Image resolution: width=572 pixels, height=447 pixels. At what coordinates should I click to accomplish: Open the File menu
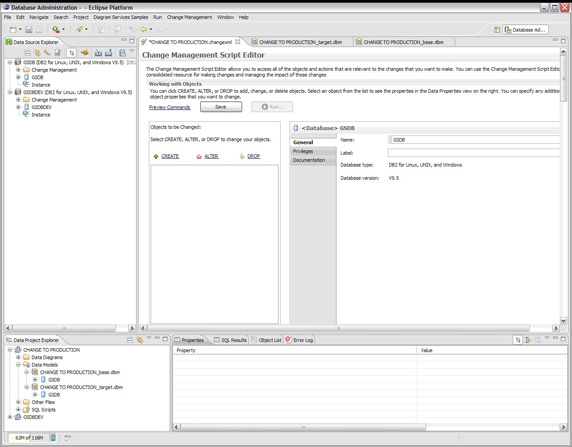[x=7, y=17]
